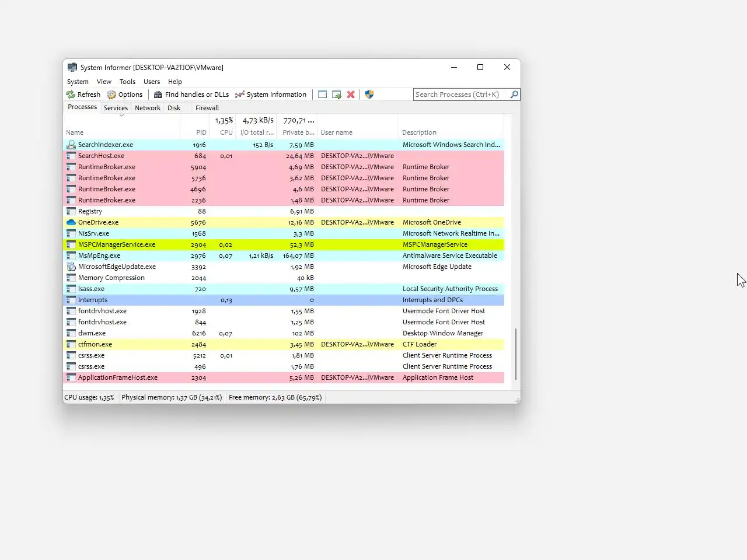747x560 pixels.
Task: Select the Interrupts row
Action: [284, 300]
